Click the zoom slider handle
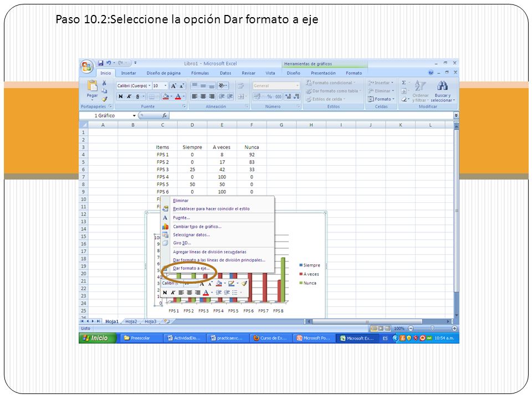Image resolution: width=532 pixels, height=399 pixels. click(432, 329)
